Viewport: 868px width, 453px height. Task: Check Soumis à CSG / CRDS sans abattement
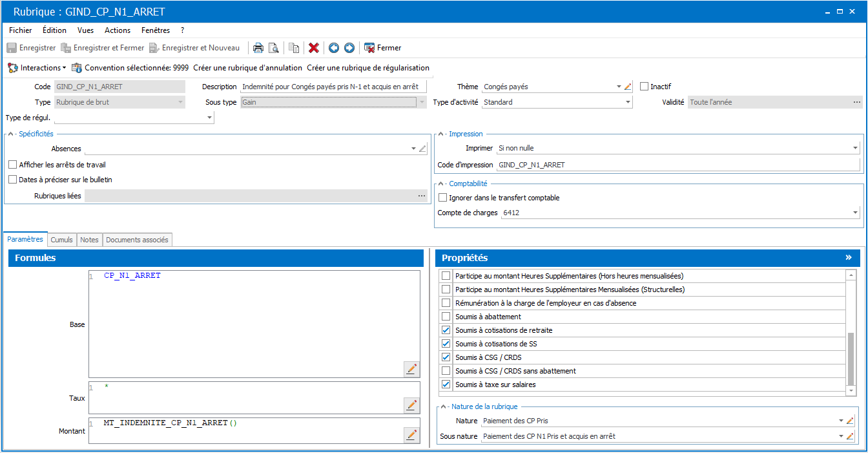point(446,371)
